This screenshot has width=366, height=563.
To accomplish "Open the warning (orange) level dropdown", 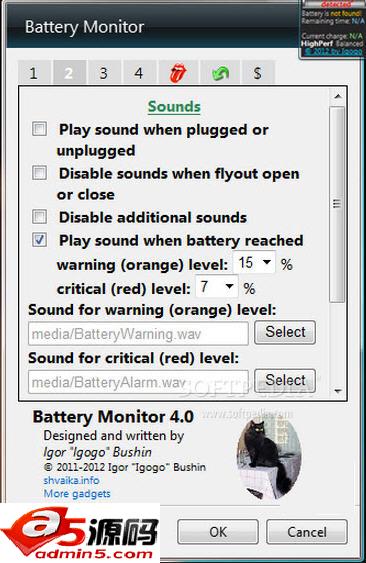I will click(254, 262).
